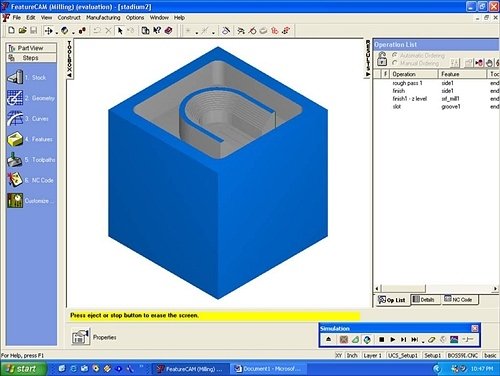Open the Help menu
Viewport: 500px width, 376px height.
(x=179, y=17)
